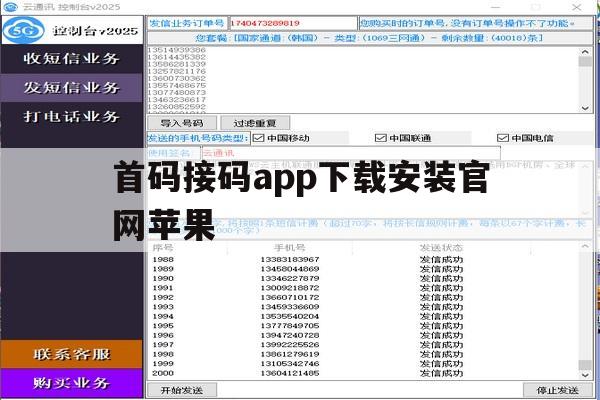Click 手机号 column header
The height and width of the screenshot is (400, 600).
tap(290, 248)
